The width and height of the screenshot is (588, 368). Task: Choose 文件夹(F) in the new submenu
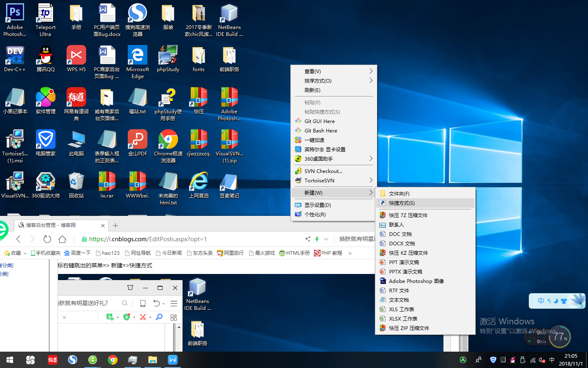click(x=425, y=193)
